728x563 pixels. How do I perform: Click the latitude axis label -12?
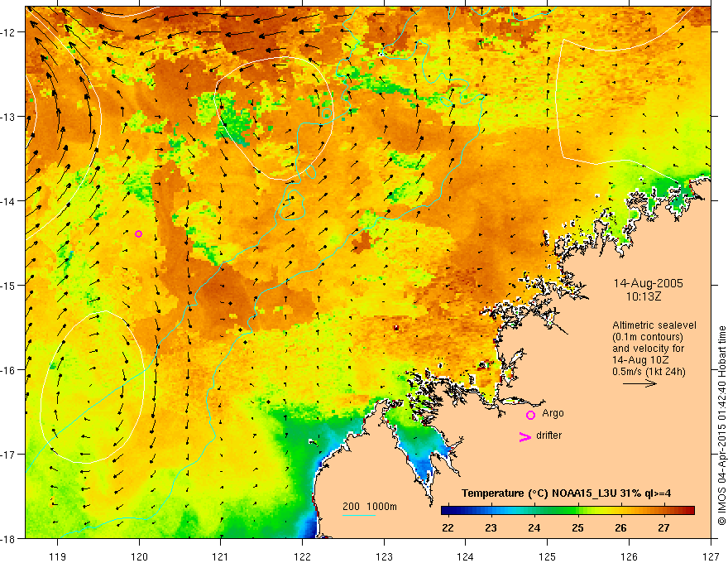(x=10, y=32)
